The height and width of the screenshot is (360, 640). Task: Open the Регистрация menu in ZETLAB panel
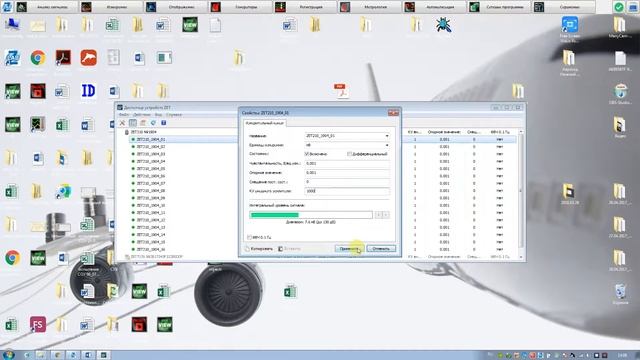click(x=305, y=7)
